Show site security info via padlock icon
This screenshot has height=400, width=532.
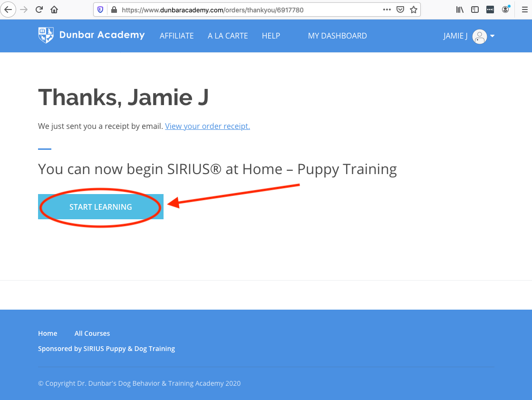click(x=114, y=10)
